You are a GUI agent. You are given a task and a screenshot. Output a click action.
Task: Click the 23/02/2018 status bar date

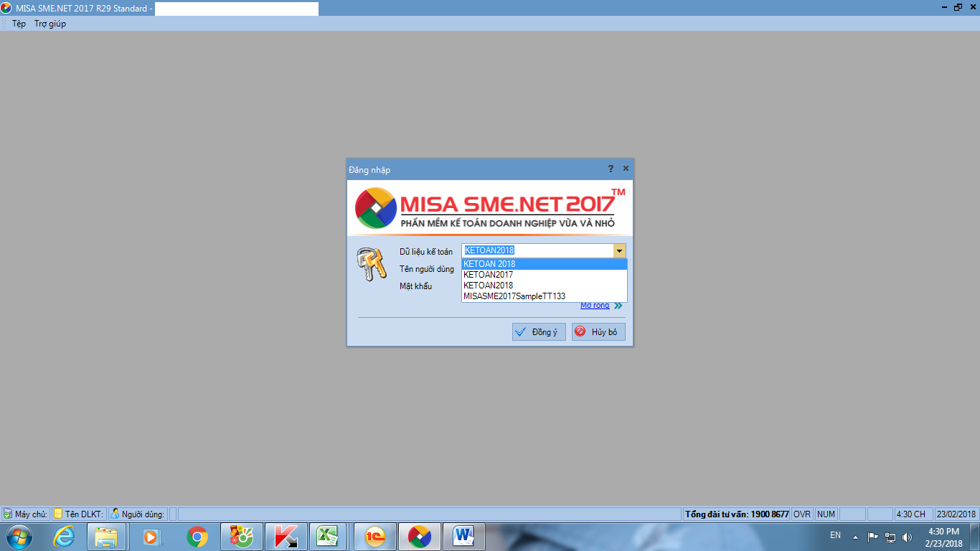956,514
